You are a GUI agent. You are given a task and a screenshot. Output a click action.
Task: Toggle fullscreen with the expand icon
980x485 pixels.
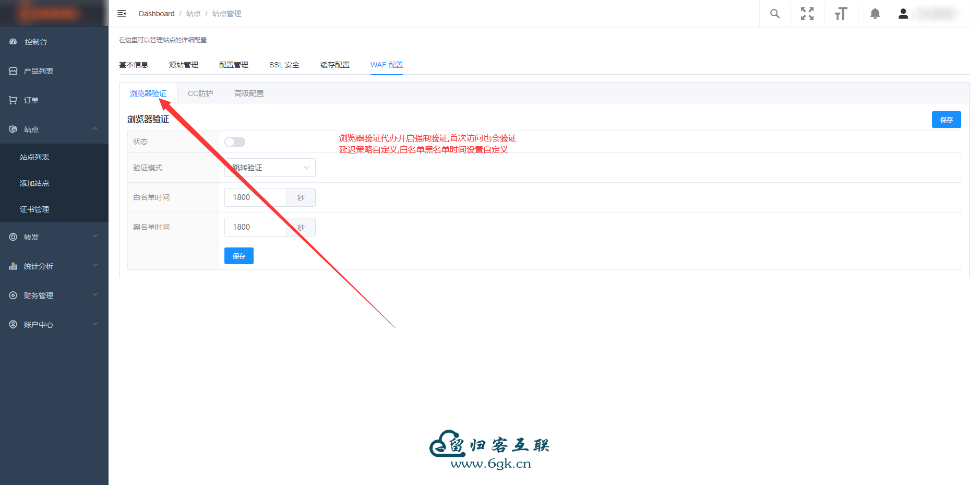(807, 14)
